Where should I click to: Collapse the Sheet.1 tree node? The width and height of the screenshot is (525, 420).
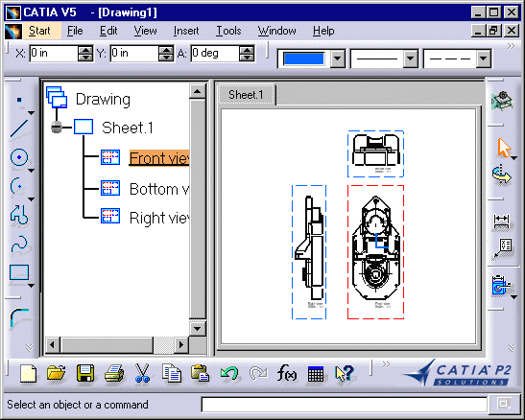click(57, 128)
